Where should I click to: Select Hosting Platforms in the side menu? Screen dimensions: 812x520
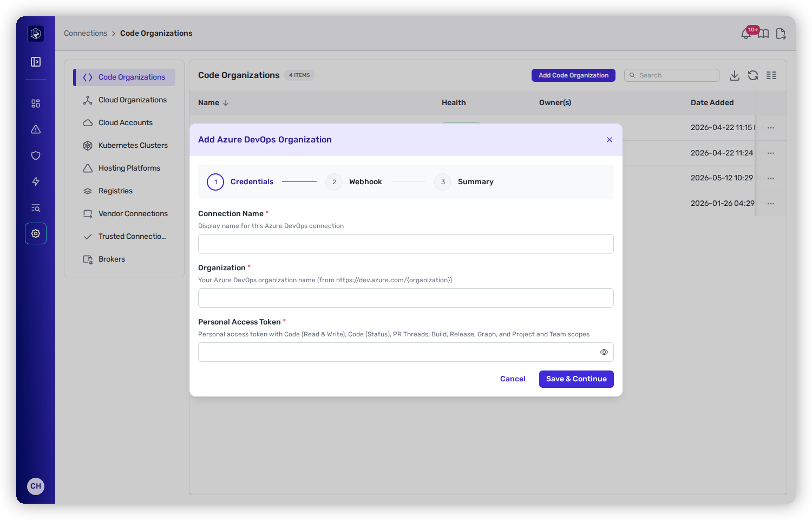pyautogui.click(x=125, y=168)
